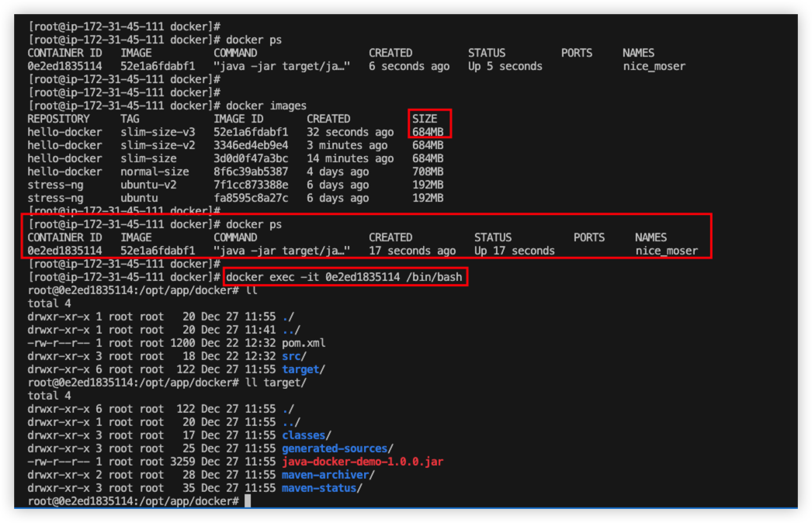This screenshot has width=812, height=523.
Task: Click the terminal cursor at the last prompt
Action: coord(248,501)
